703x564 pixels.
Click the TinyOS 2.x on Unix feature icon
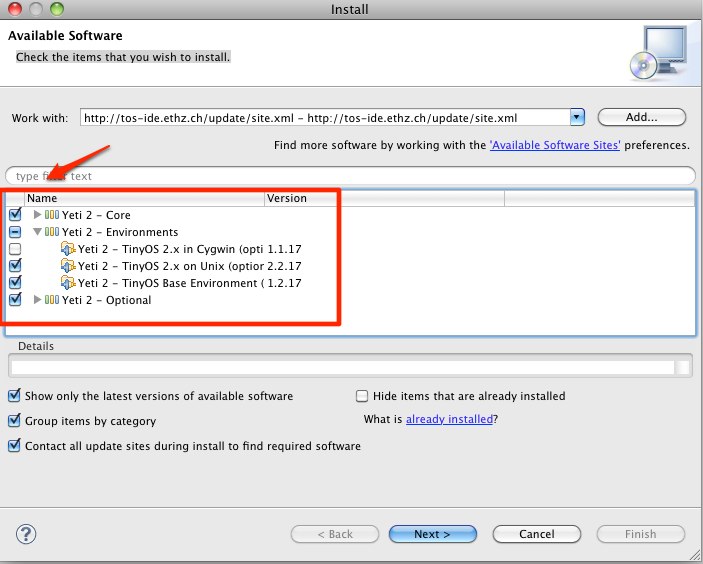click(68, 266)
